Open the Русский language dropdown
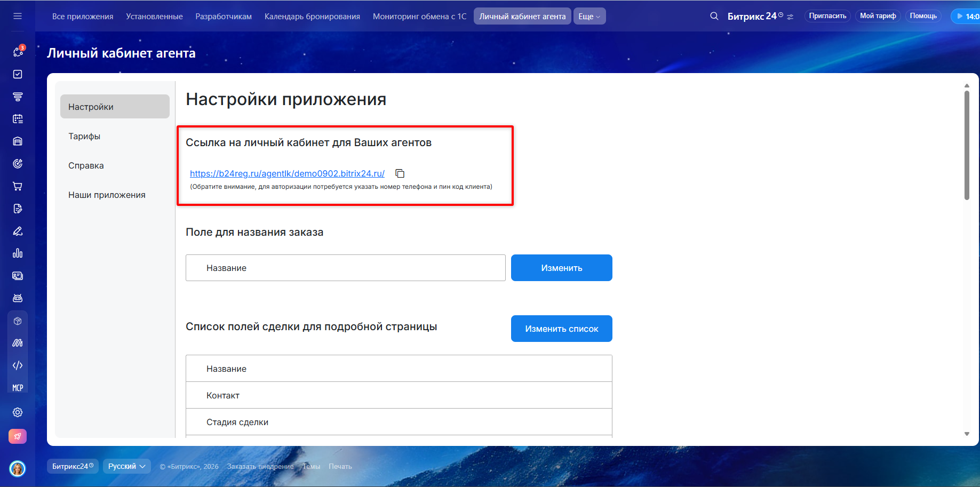Screen dimensions: 980x487 point(127,466)
